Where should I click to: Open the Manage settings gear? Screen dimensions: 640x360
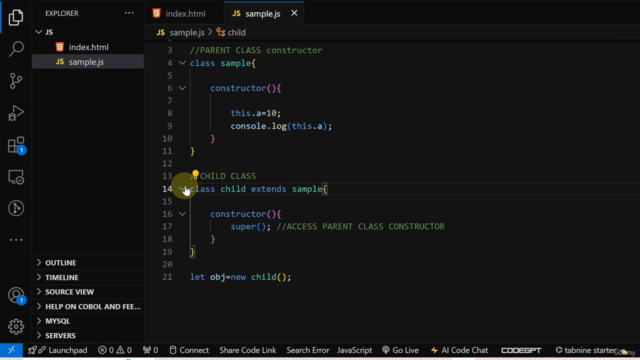point(16,327)
